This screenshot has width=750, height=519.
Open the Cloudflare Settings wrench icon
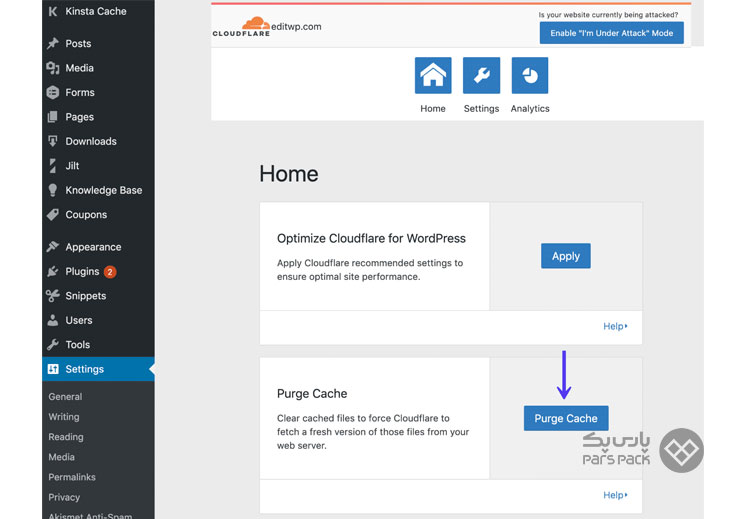481,75
